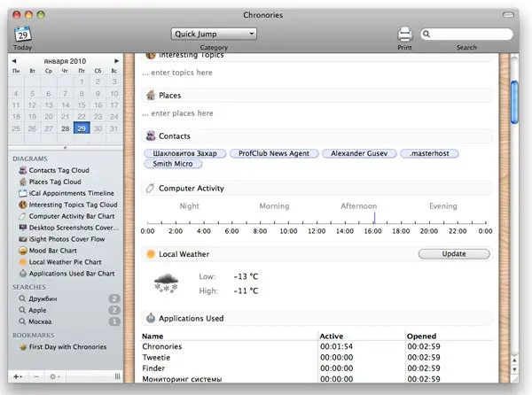The width and height of the screenshot is (532, 395).
Task: Click the Desktop Screenshots Cover Flow icon
Action: tap(23, 228)
